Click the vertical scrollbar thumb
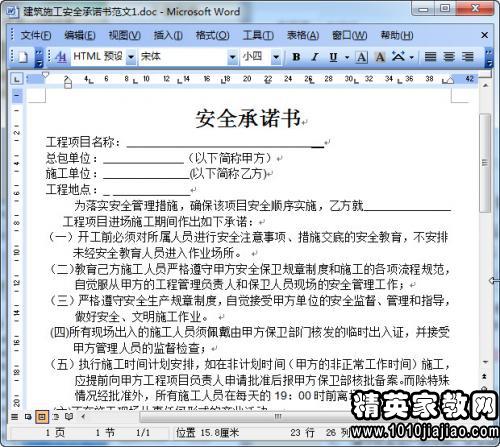The image size is (500, 447). coord(484,163)
